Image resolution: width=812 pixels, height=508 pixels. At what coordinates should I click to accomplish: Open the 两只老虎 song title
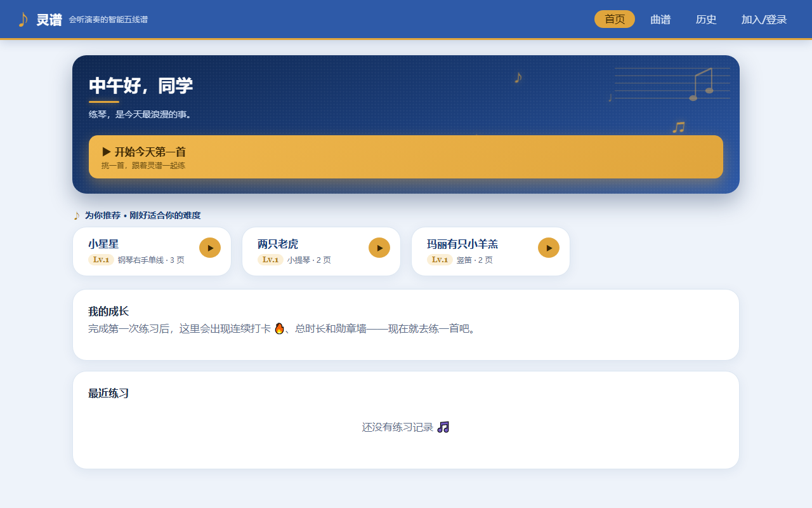pyautogui.click(x=278, y=244)
